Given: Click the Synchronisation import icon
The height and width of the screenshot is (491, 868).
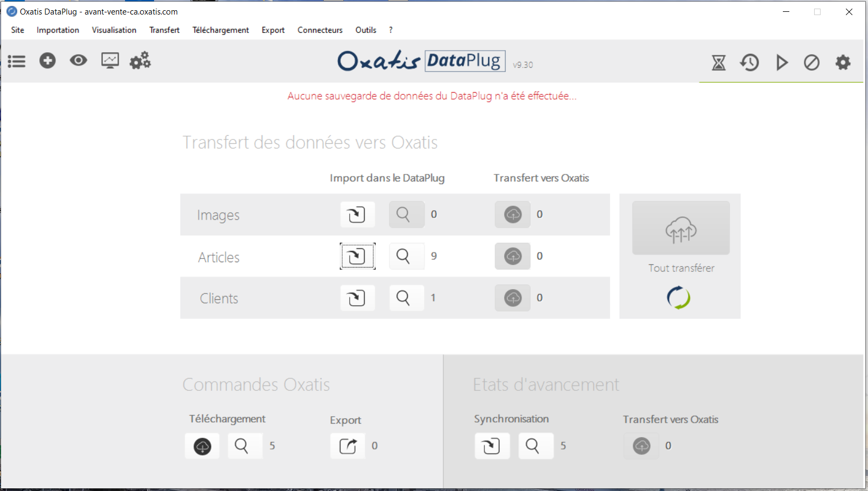Looking at the screenshot, I should tap(492, 446).
